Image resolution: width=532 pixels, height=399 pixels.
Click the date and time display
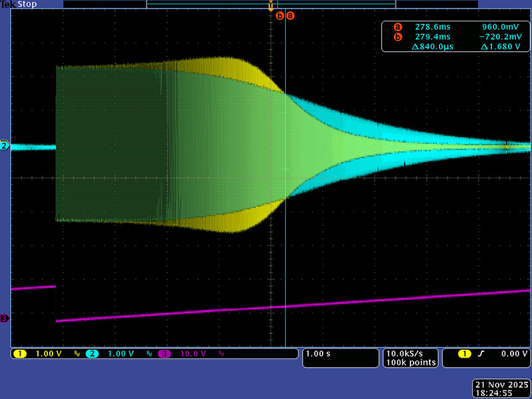[x=501, y=389]
